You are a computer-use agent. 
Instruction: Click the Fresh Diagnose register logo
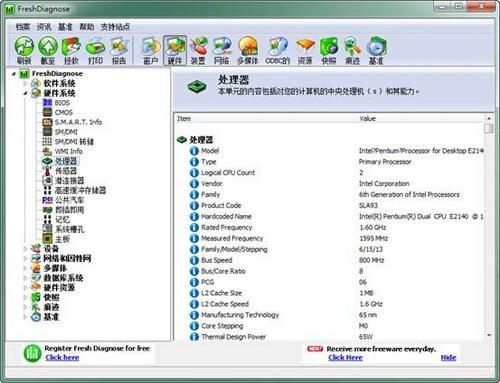pyautogui.click(x=32, y=353)
